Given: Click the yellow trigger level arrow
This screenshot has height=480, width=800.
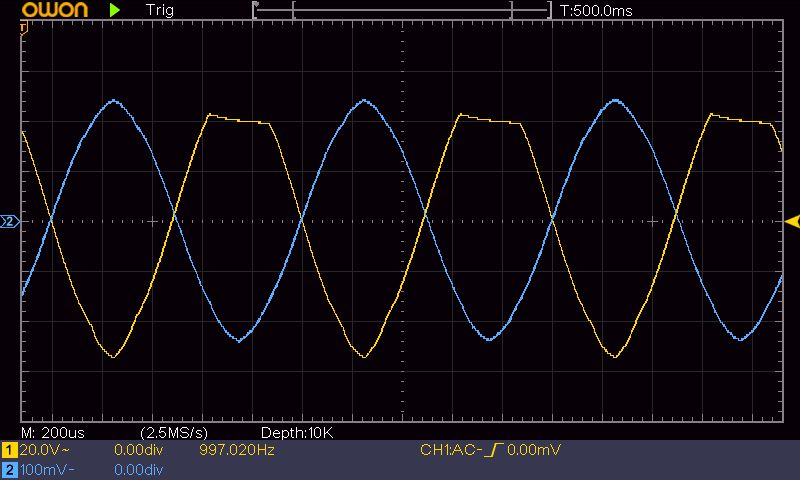Looking at the screenshot, I should pyautogui.click(x=792, y=221).
